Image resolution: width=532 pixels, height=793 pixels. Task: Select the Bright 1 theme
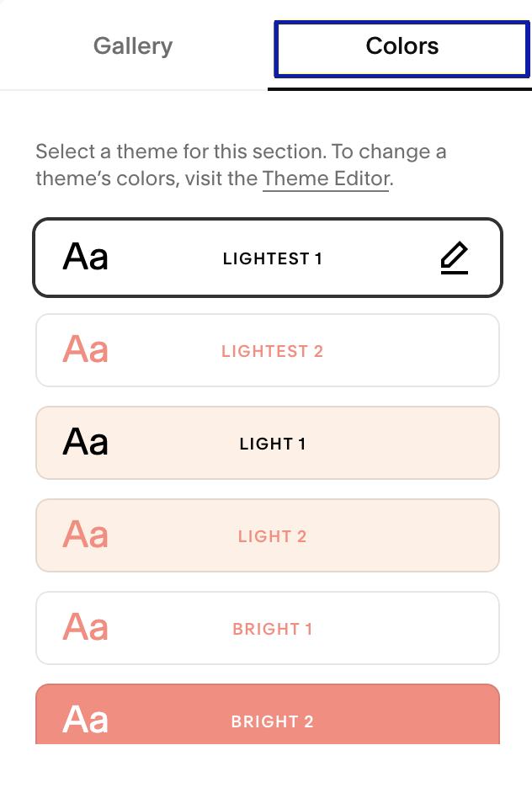(268, 628)
